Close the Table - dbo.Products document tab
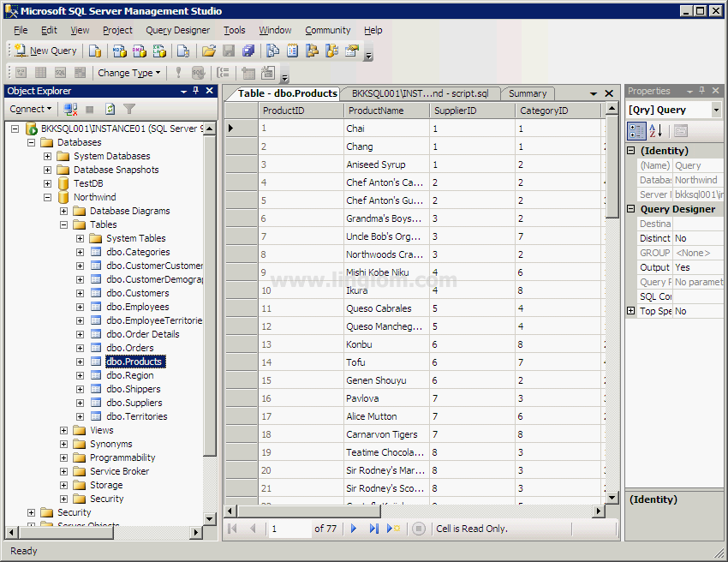Image resolution: width=728 pixels, height=562 pixels. tap(609, 93)
